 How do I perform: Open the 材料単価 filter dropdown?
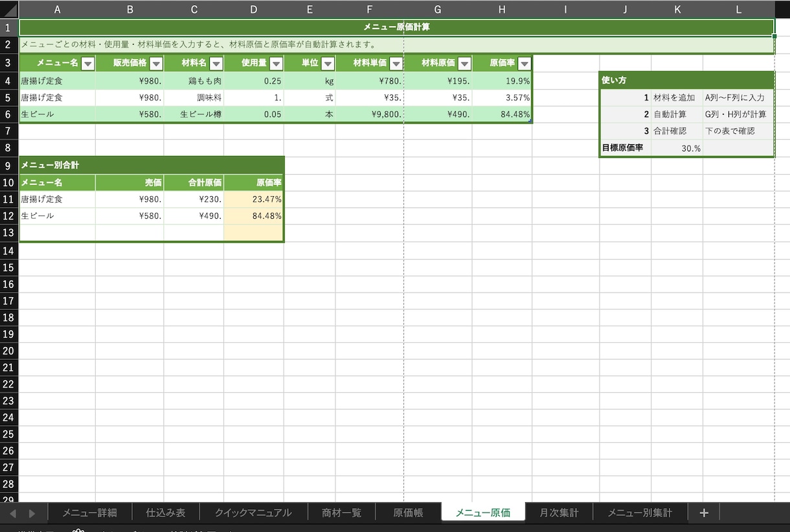[x=396, y=63]
